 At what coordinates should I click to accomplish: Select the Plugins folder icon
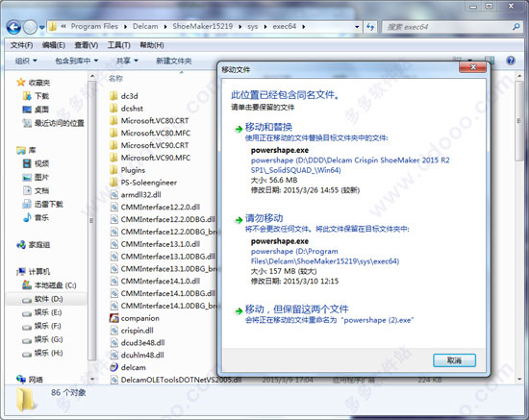tap(114, 170)
